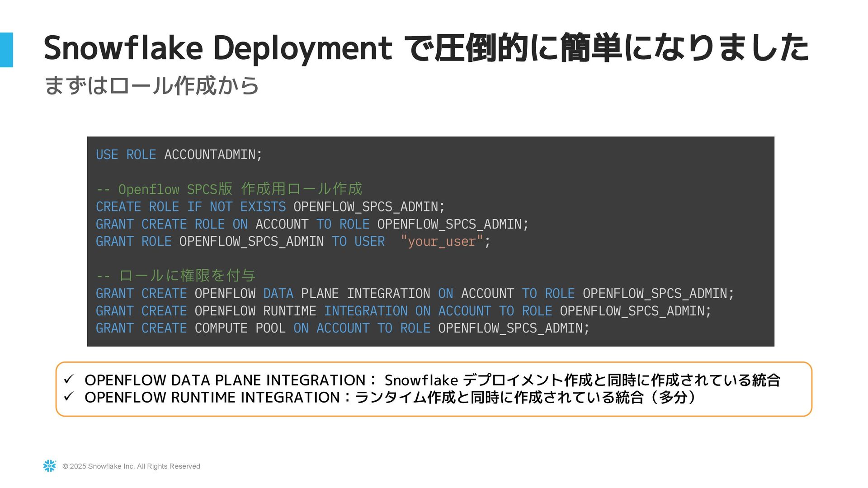
Task: Click the "your_user" string literal
Action: coord(442,241)
